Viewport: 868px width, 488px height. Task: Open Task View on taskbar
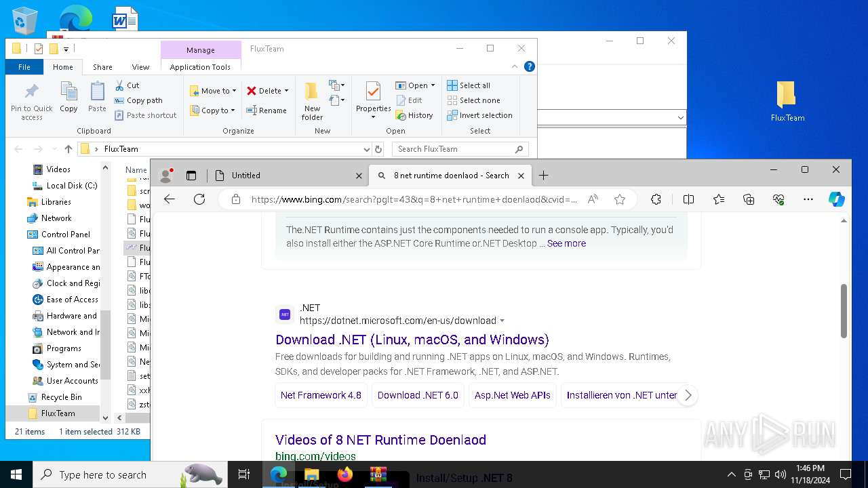click(x=244, y=474)
